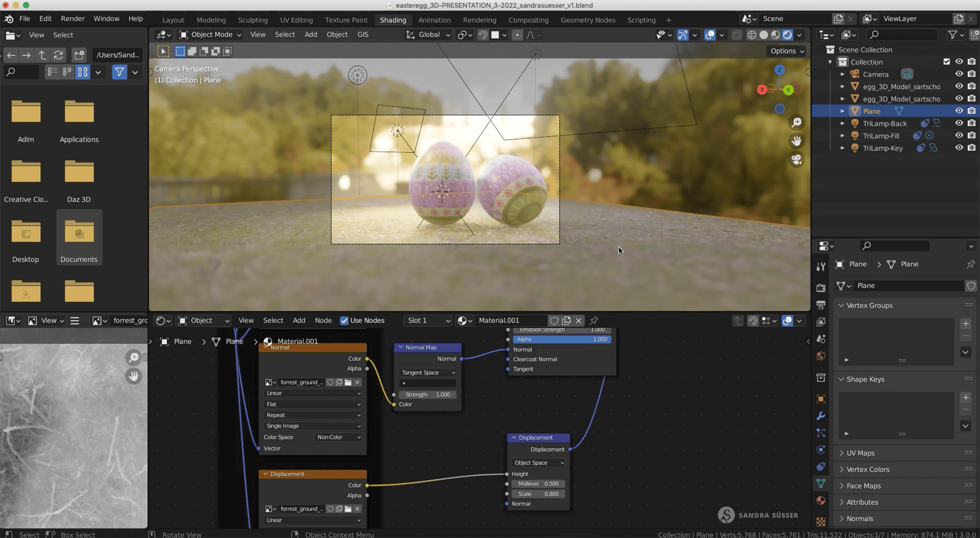Viewport: 980px width, 538px height.
Task: Switch to material preview shading
Action: (x=775, y=35)
